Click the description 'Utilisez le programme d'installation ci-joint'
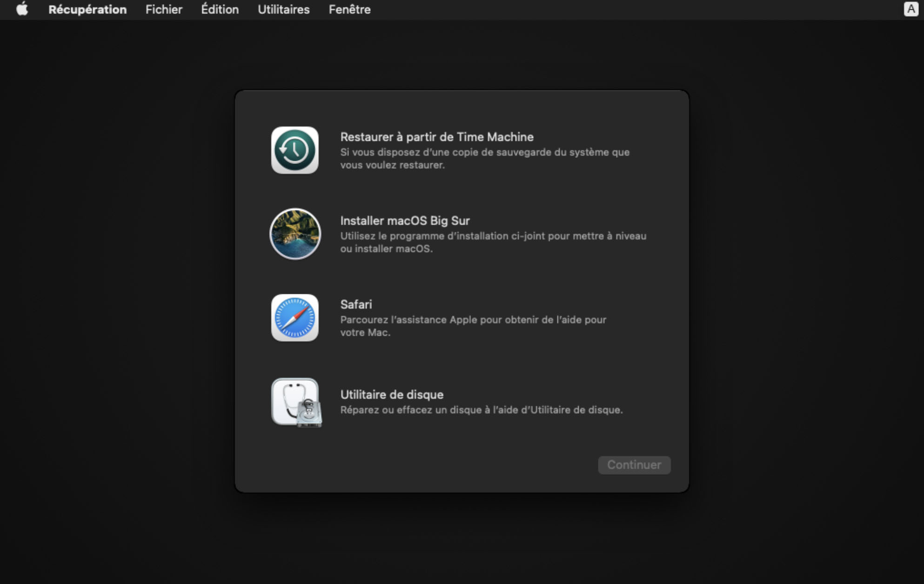The width and height of the screenshot is (924, 584). tap(493, 242)
